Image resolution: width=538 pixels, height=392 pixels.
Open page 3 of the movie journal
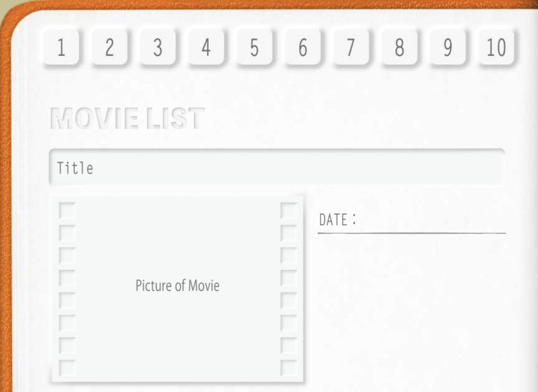point(158,48)
